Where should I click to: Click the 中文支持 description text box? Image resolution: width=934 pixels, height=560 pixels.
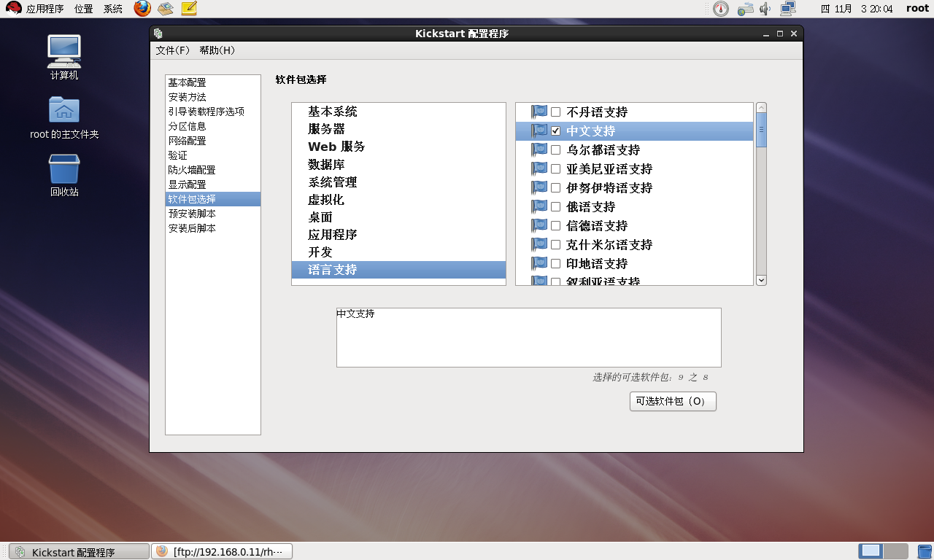click(528, 337)
